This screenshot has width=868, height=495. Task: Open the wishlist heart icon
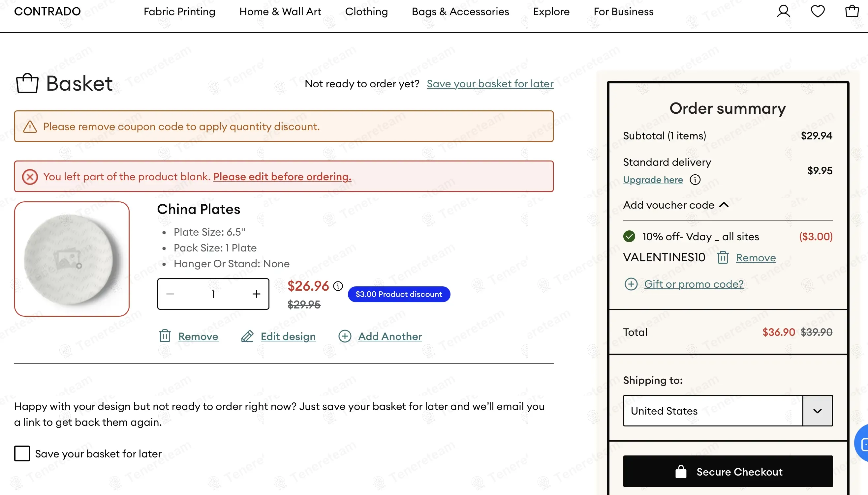(x=818, y=11)
